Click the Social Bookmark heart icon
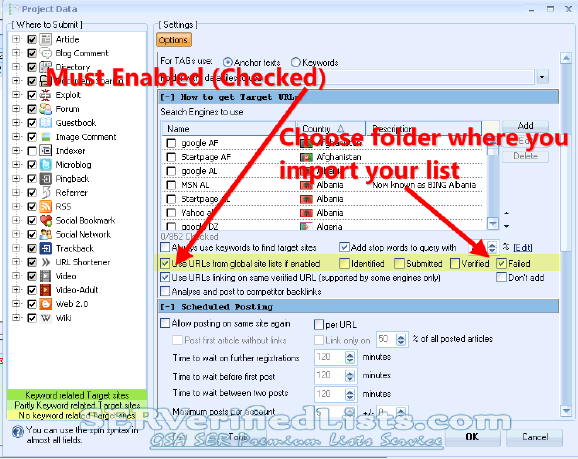Screen dimensions: 578x459 (x=45, y=220)
